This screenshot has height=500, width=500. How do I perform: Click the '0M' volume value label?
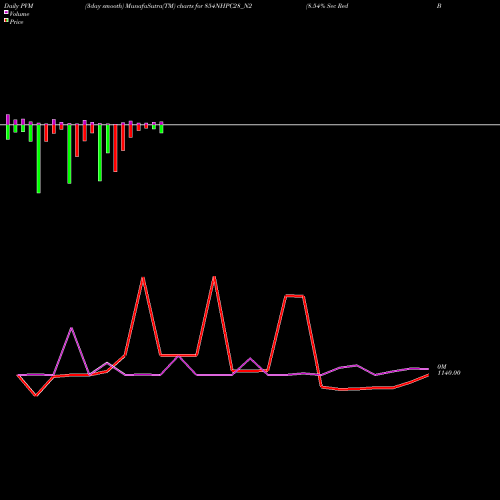click(442, 367)
